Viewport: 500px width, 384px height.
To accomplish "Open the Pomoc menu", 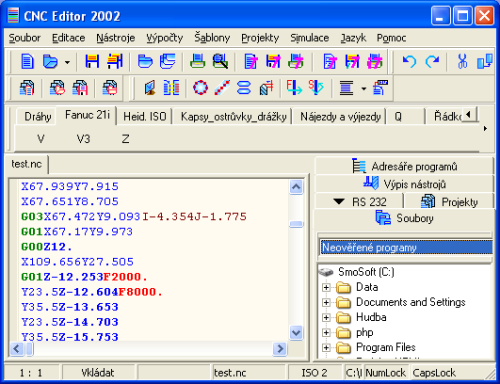I will tap(391, 38).
